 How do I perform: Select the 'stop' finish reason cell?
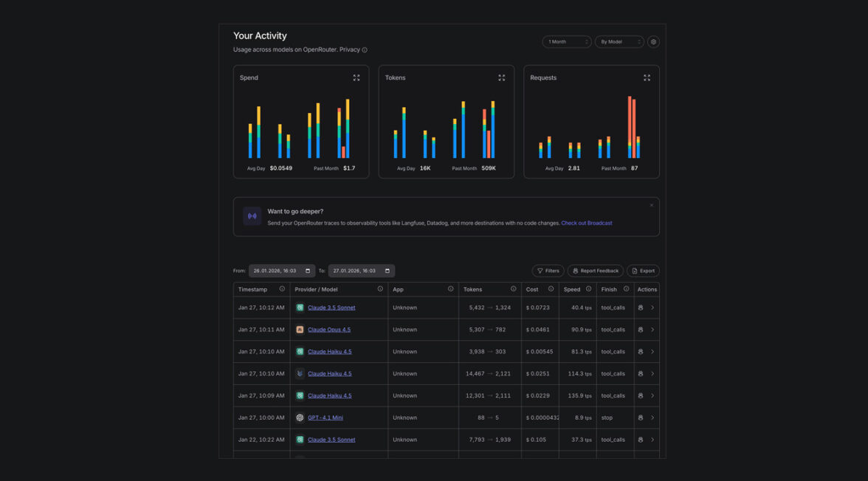607,418
